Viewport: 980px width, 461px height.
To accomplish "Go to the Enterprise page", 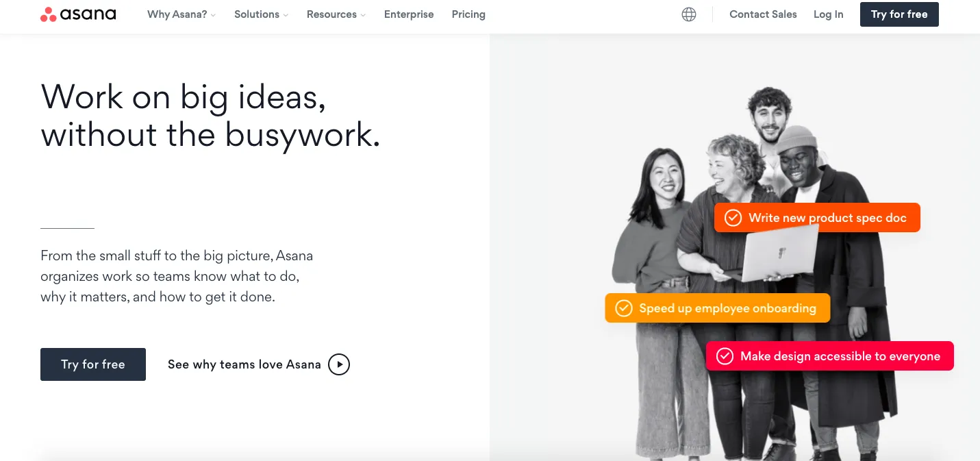I will click(409, 14).
